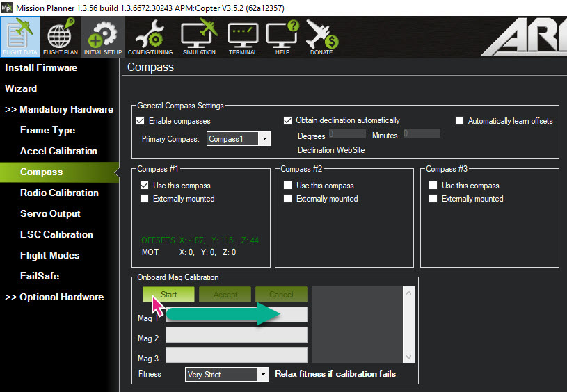Check Externally mounted for Compass #1
Image resolution: width=567 pixels, height=392 pixels.
145,199
